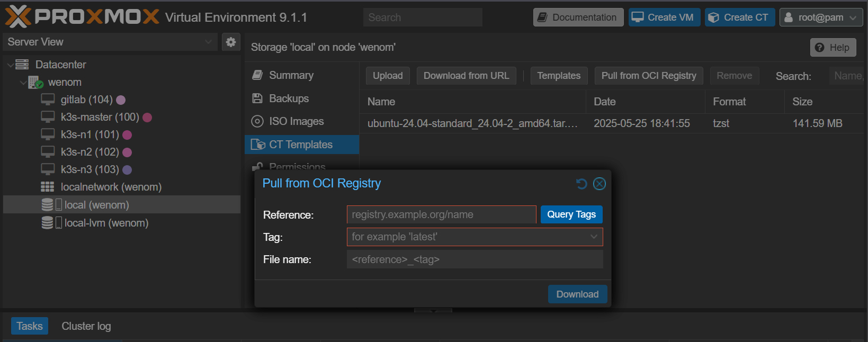Open the Server View dropdown
This screenshot has height=342, width=868.
coord(208,42)
